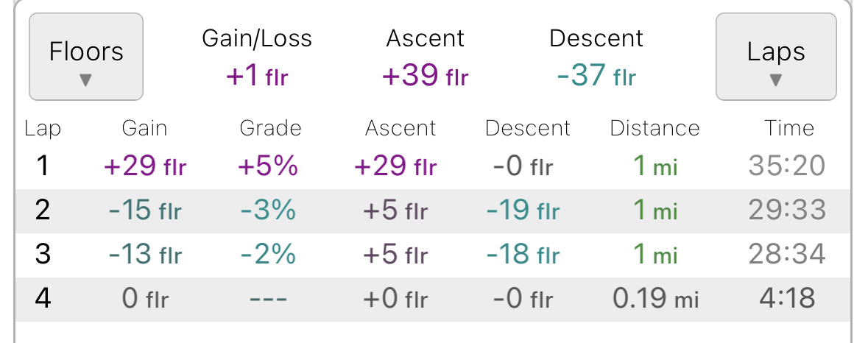Click lap 1 time 35:20
This screenshot has width=868, height=343.
(x=787, y=166)
